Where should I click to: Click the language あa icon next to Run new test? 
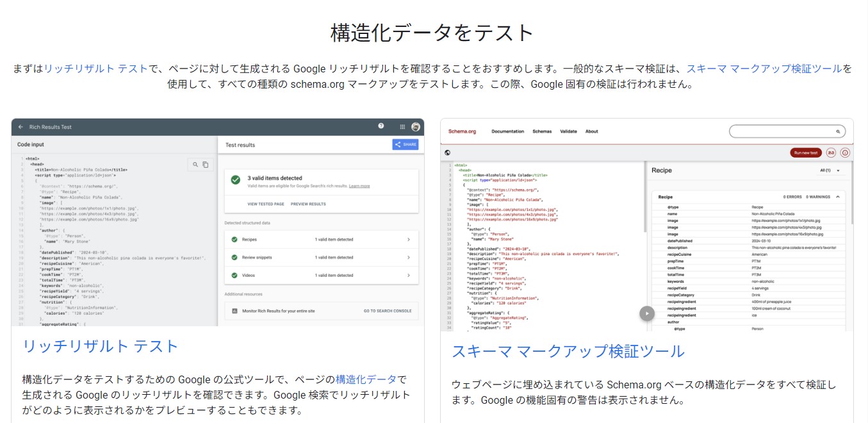click(831, 153)
